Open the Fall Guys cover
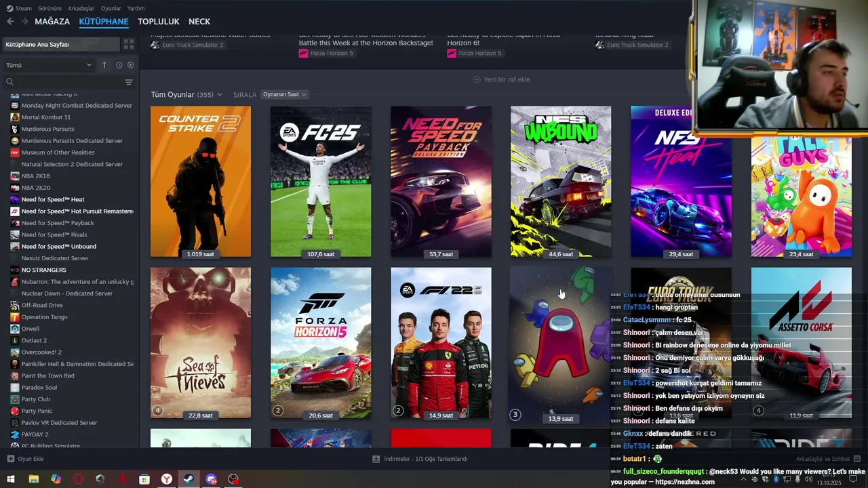 [x=802, y=197]
